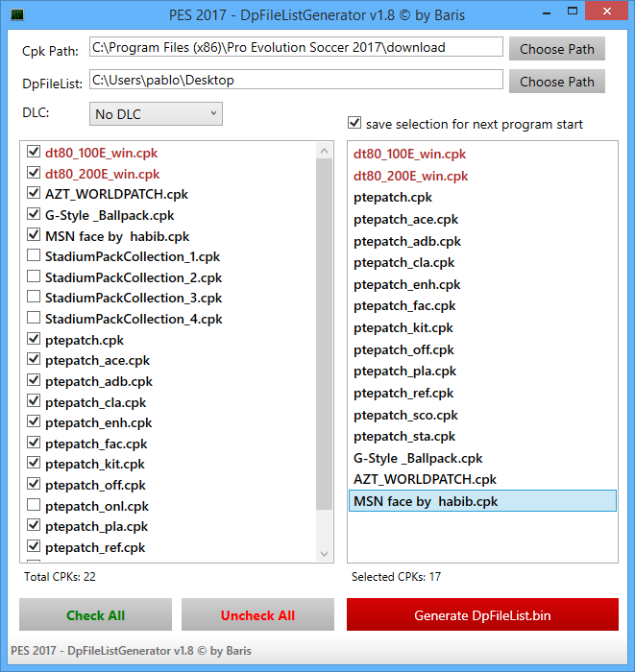Click scroll up arrow of CPK list
This screenshot has width=635, height=672.
(x=324, y=151)
